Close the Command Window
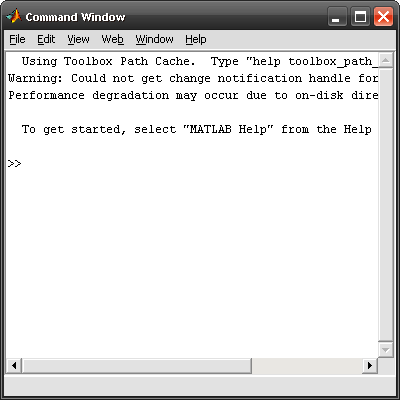Viewport: 400px width, 400px height. pyautogui.click(x=383, y=17)
